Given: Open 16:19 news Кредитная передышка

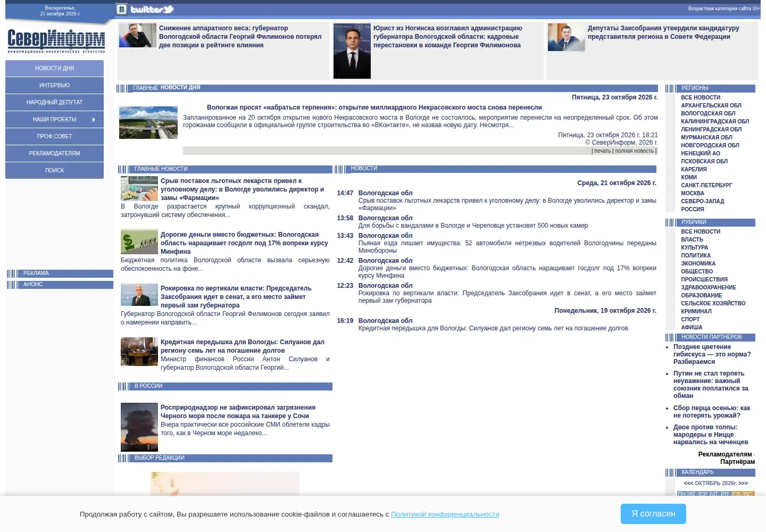Looking at the screenshot, I should [x=493, y=328].
